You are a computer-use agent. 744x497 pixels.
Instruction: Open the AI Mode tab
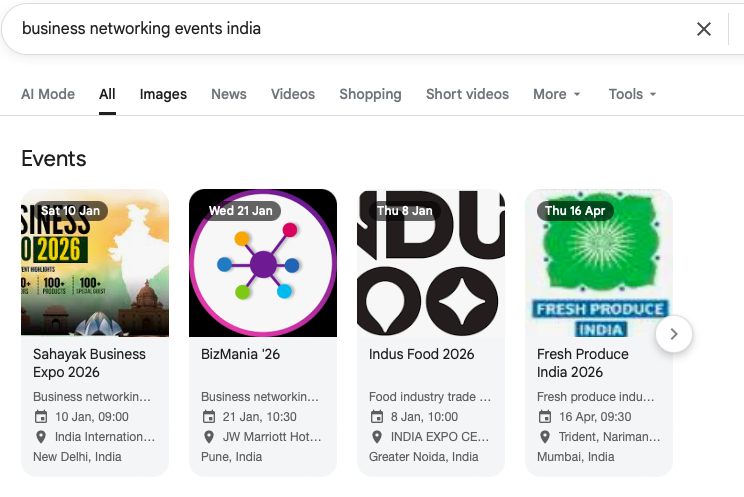point(48,94)
